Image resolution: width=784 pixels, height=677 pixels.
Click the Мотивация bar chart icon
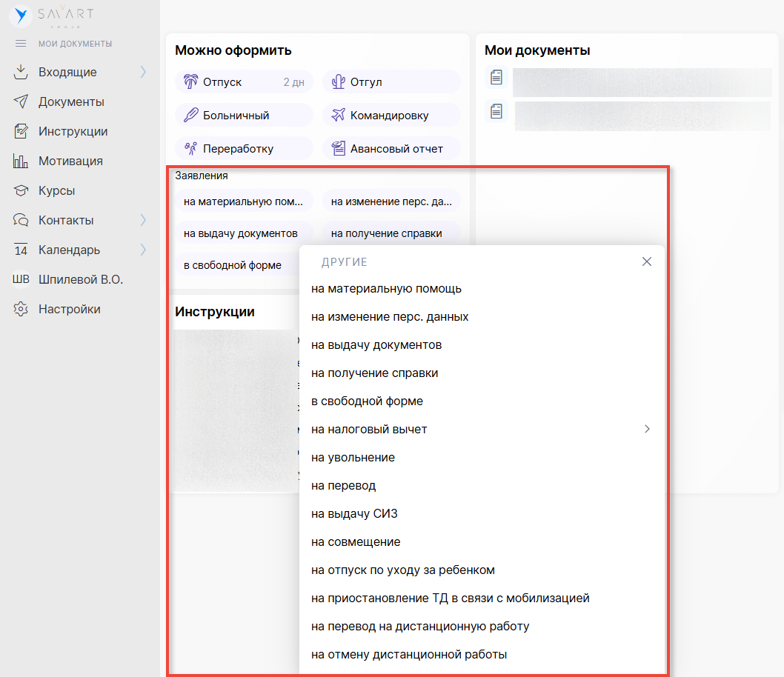tap(21, 161)
